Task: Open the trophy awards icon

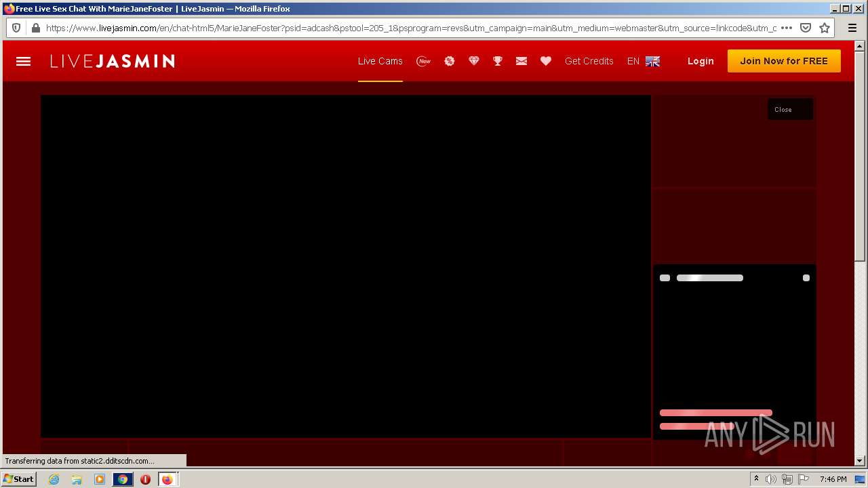Action: coord(498,61)
